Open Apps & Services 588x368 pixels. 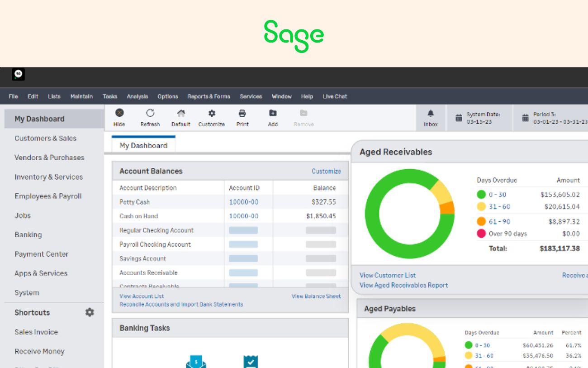pyautogui.click(x=41, y=273)
